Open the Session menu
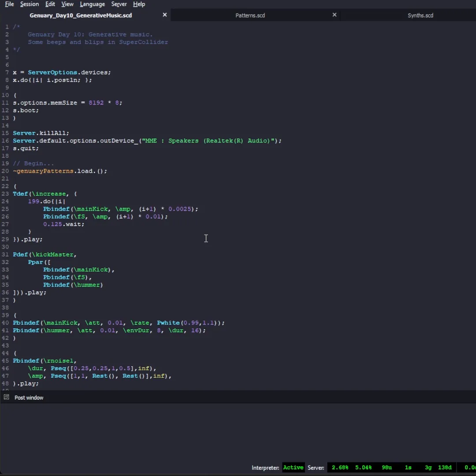This screenshot has width=476, height=476. pyautogui.click(x=30, y=4)
